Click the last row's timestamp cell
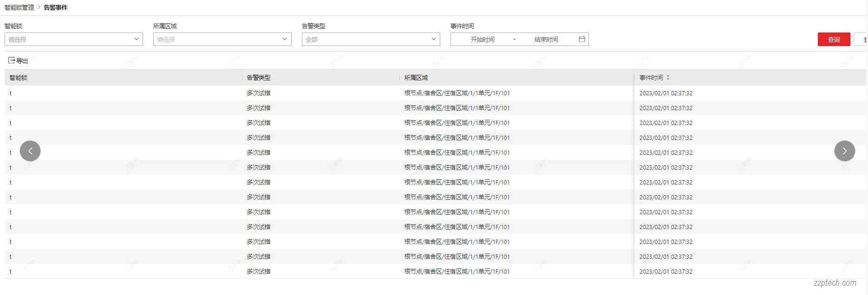 [666, 271]
